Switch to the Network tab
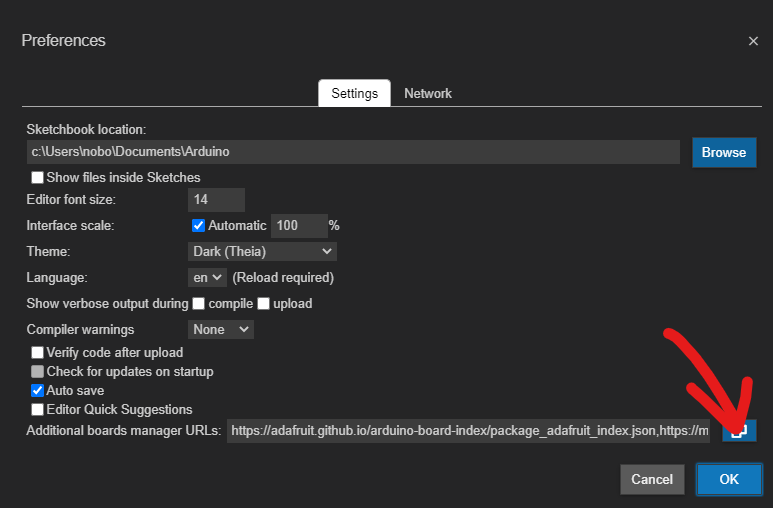 click(x=428, y=93)
